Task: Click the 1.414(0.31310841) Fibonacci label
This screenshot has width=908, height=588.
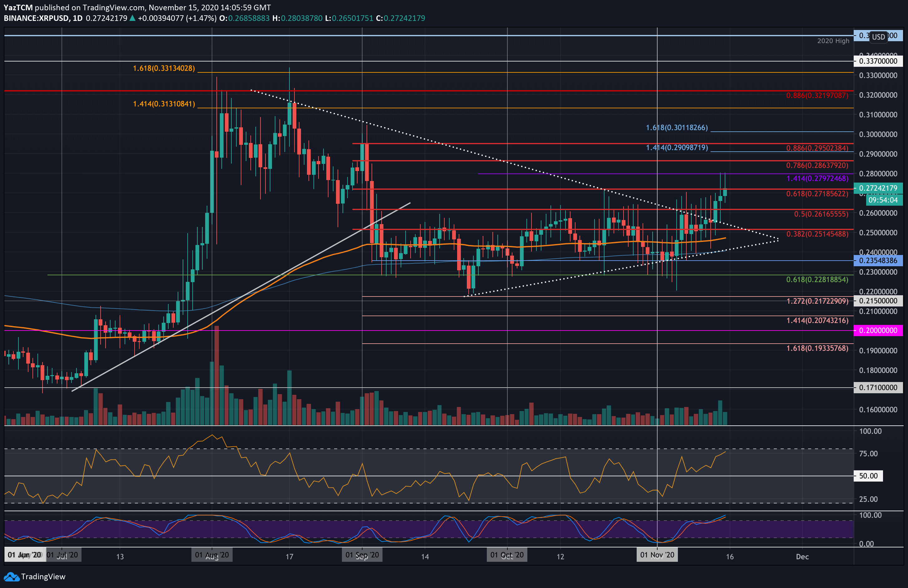Action: pos(164,104)
